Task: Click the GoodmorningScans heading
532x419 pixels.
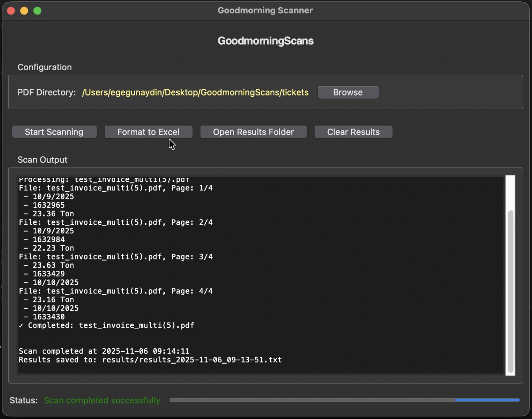Action: click(265, 41)
